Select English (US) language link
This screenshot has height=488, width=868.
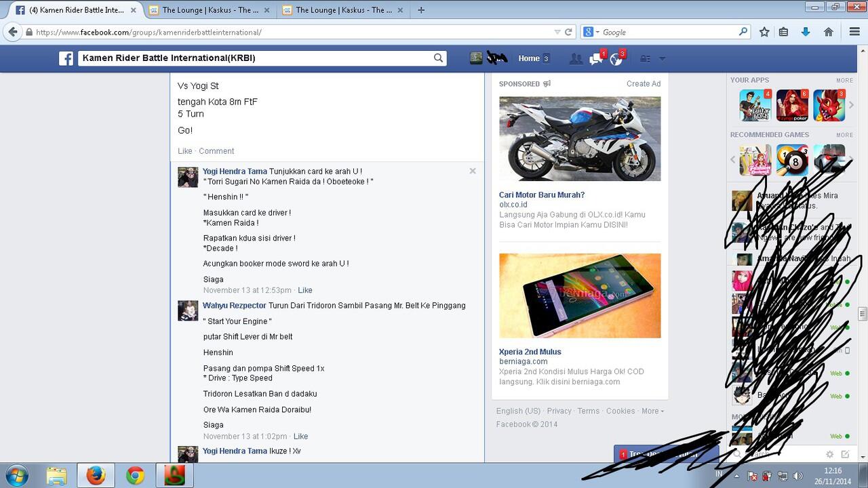(518, 411)
